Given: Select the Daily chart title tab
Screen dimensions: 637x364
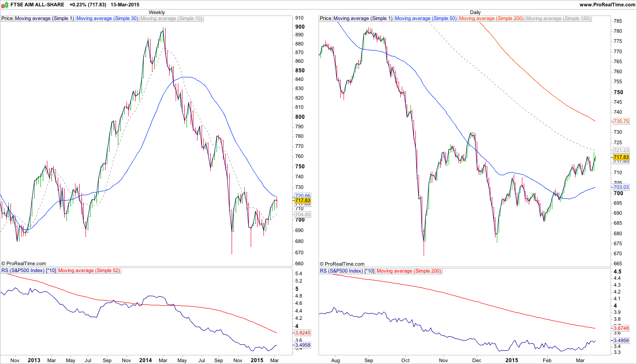Looking at the screenshot, I should pos(475,12).
